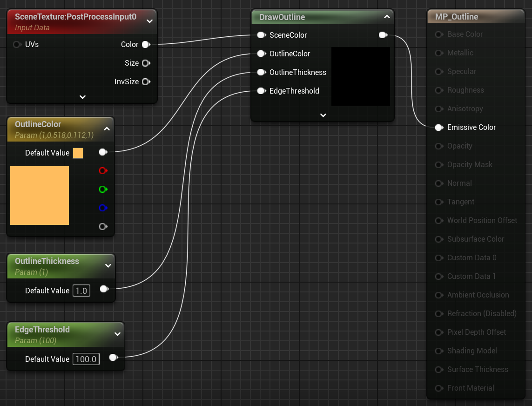Click green channel output pin of OutlineColor
The image size is (532, 406).
pyautogui.click(x=103, y=189)
